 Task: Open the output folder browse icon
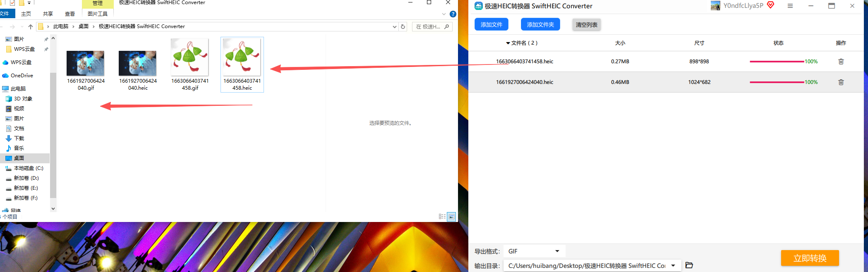click(x=689, y=265)
